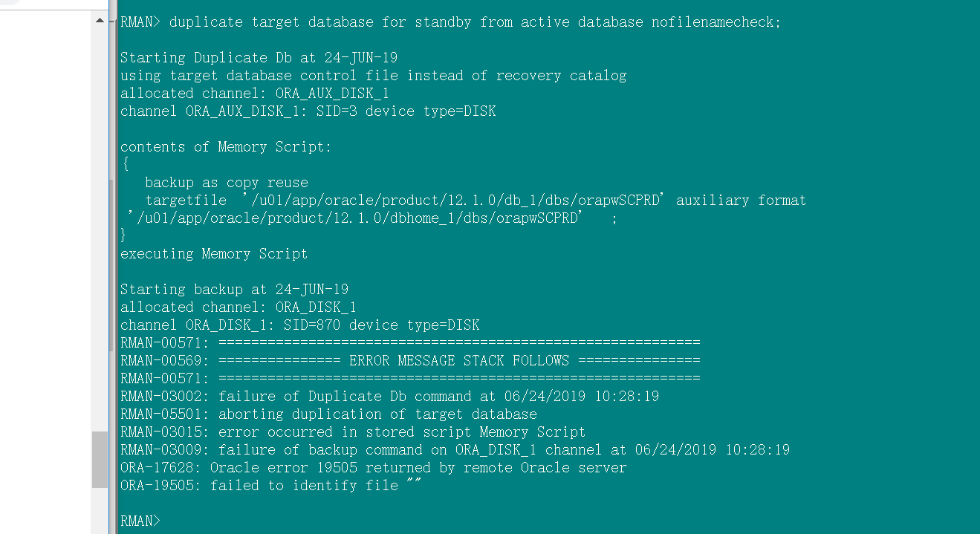
Task: Click the ORA-19505 failed to identify file line
Action: pyautogui.click(x=271, y=486)
